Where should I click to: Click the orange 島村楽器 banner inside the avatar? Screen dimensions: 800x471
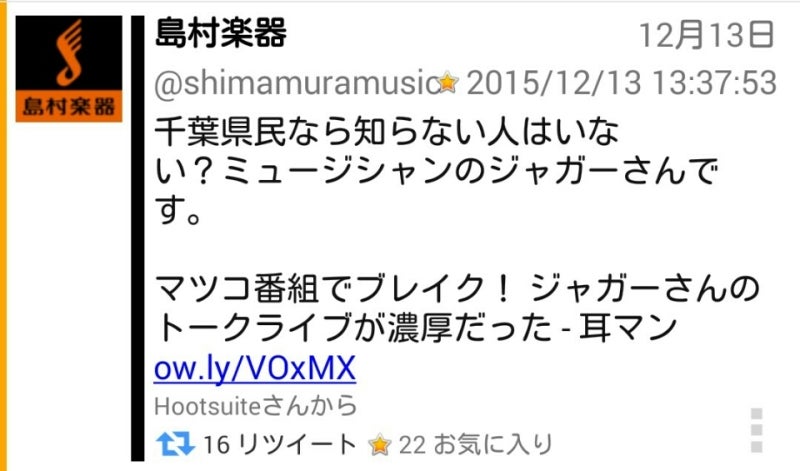(x=69, y=106)
